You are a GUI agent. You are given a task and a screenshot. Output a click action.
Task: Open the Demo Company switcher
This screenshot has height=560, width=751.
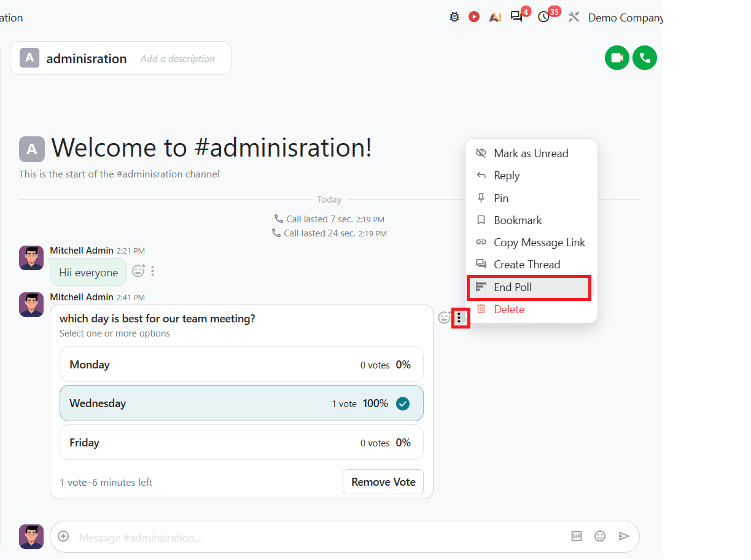pos(625,18)
